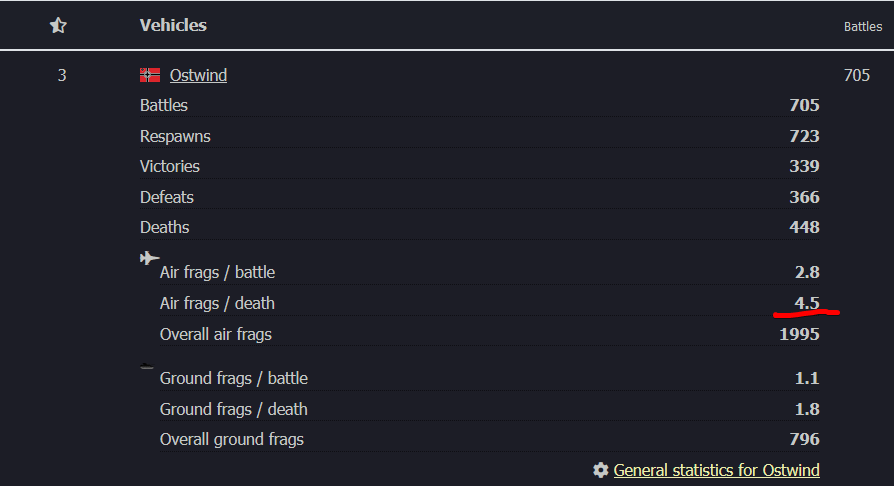Sort by the Vehicles column header
This screenshot has height=486, width=894.
point(173,25)
